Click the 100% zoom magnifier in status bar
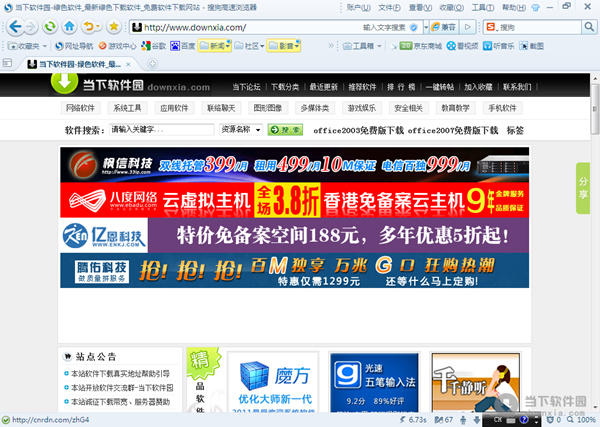The height and width of the screenshot is (427, 600). (x=580, y=420)
